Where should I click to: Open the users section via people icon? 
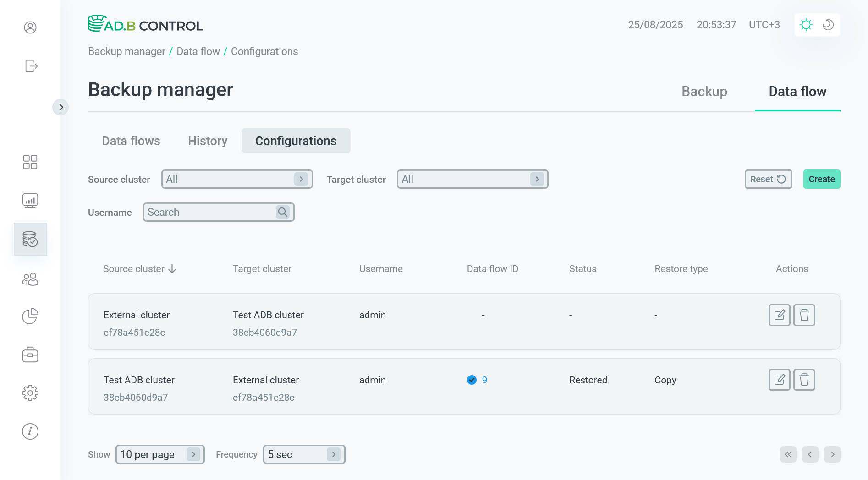(30, 279)
